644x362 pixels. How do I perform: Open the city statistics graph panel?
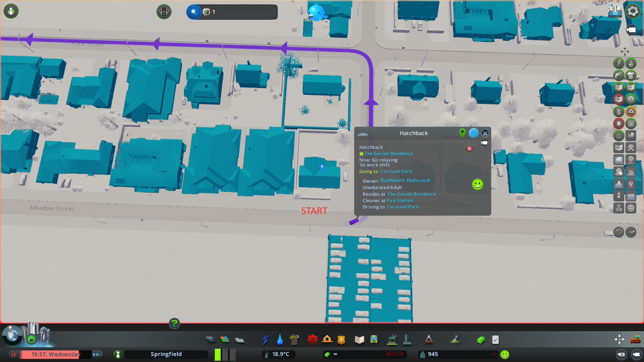[631, 232]
